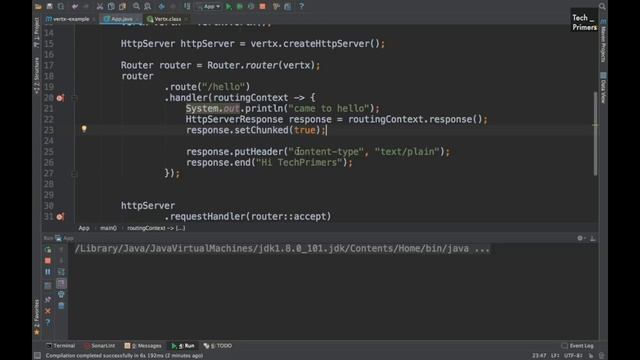The width and height of the screenshot is (640, 360).
Task: Collapse the lambda fold marker at line 20
Action: [74, 98]
